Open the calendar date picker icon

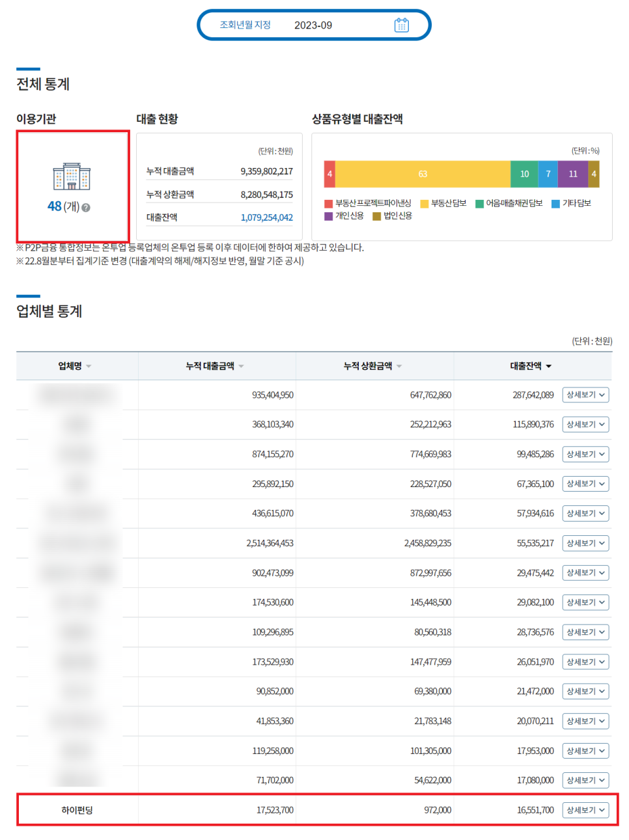(401, 25)
